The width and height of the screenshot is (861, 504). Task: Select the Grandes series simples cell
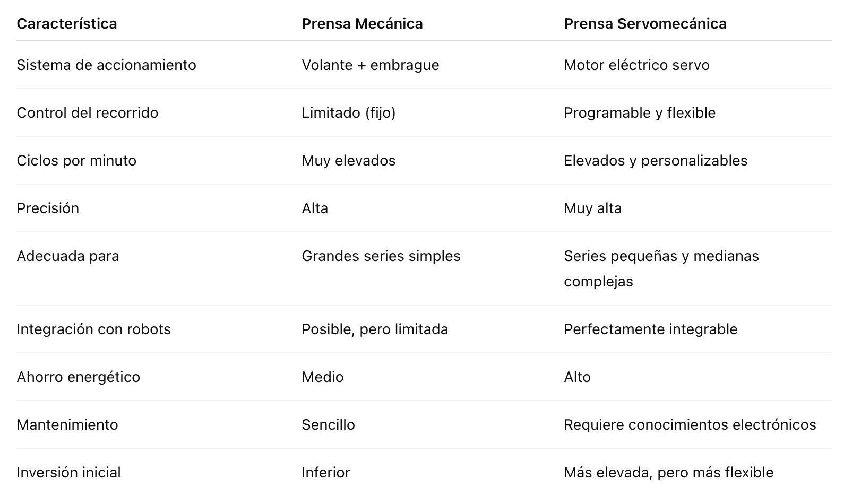pyautogui.click(x=381, y=256)
